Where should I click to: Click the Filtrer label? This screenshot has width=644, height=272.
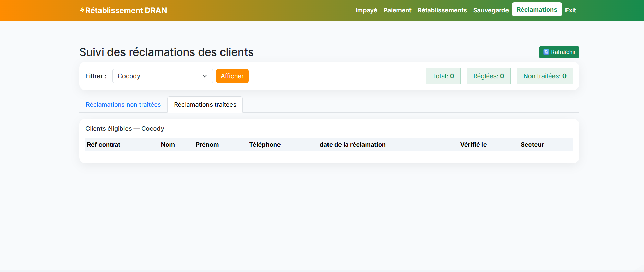click(96, 76)
